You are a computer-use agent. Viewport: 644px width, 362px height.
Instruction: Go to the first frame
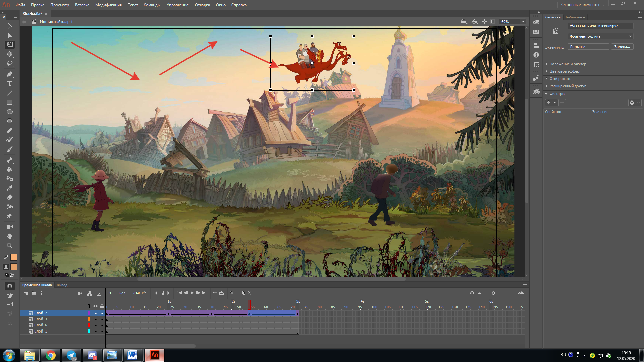click(x=179, y=293)
